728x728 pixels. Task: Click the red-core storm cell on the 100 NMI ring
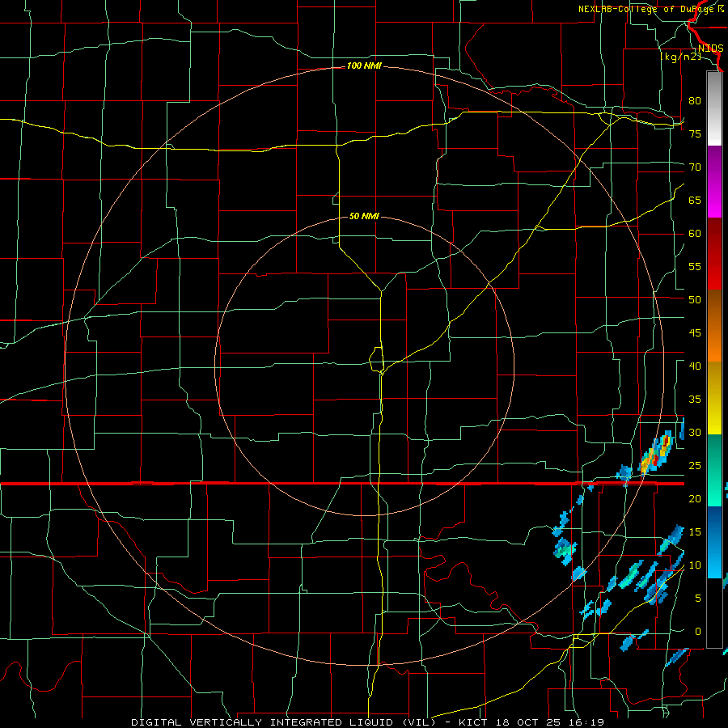click(655, 454)
